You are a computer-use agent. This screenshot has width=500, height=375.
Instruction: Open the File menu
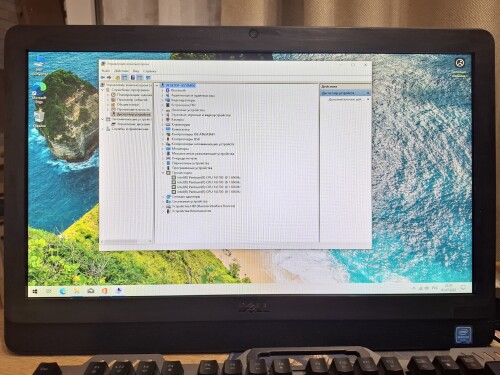coord(105,71)
